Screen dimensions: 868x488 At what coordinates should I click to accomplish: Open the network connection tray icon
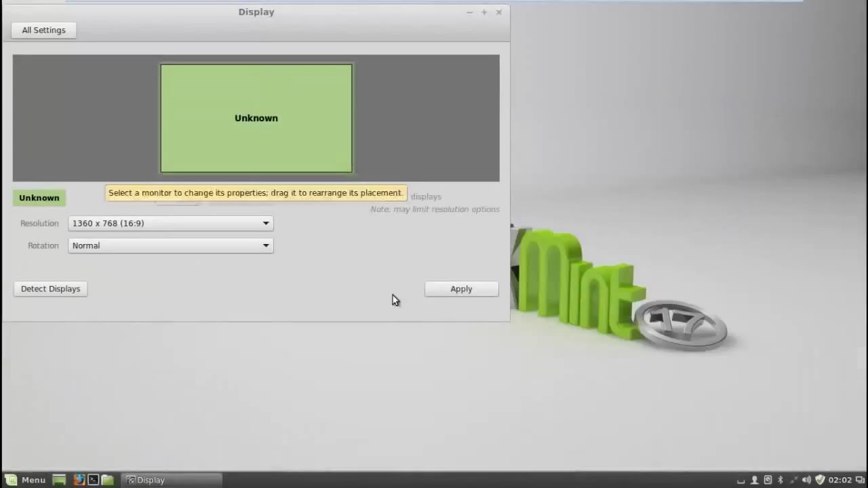tap(794, 480)
